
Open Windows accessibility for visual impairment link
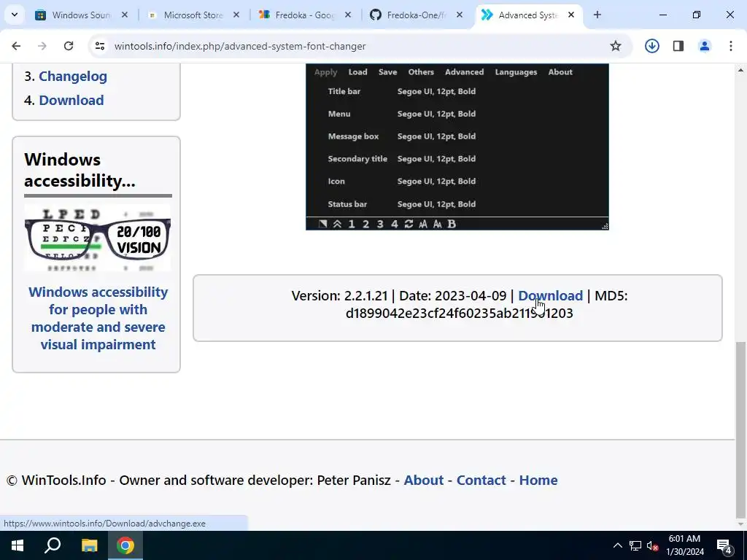pos(98,318)
